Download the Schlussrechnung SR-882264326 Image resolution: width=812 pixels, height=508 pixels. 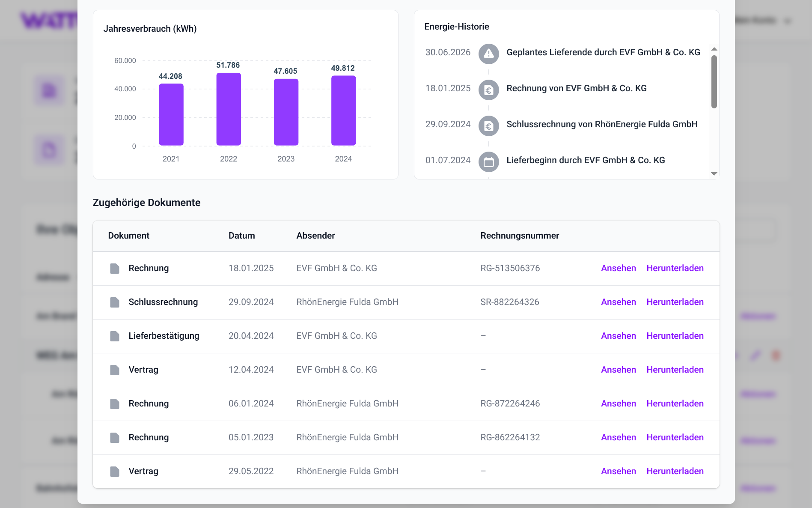(675, 302)
